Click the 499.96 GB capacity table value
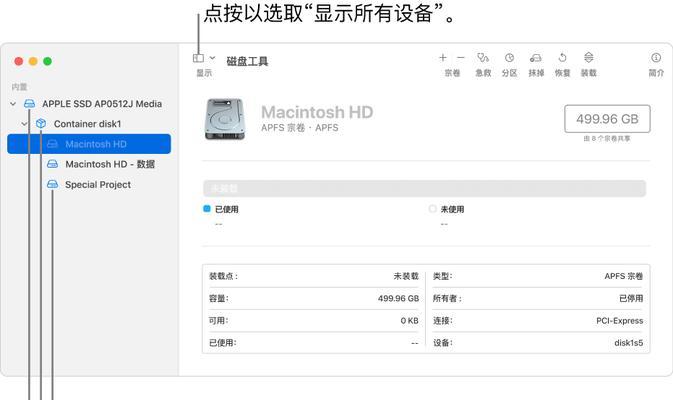This screenshot has height=400, width=673. pyautogui.click(x=398, y=298)
